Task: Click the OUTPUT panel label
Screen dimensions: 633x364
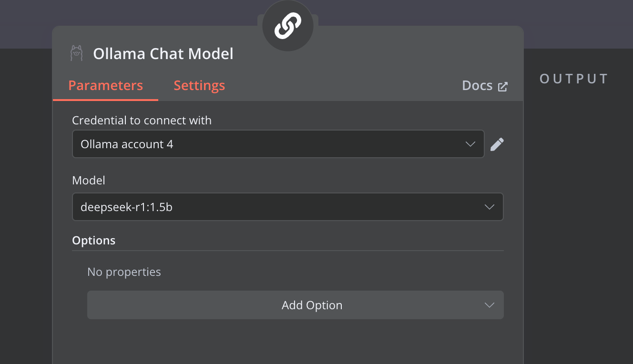Action: coord(574,79)
